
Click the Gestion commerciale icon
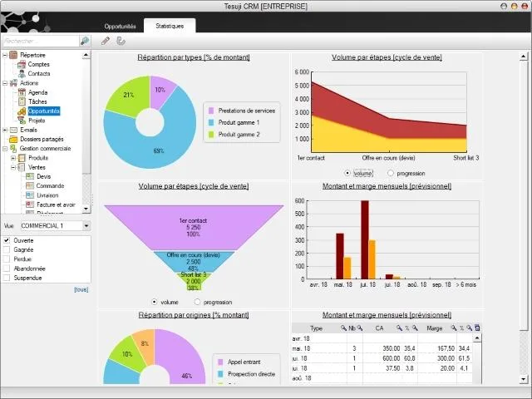[13, 148]
